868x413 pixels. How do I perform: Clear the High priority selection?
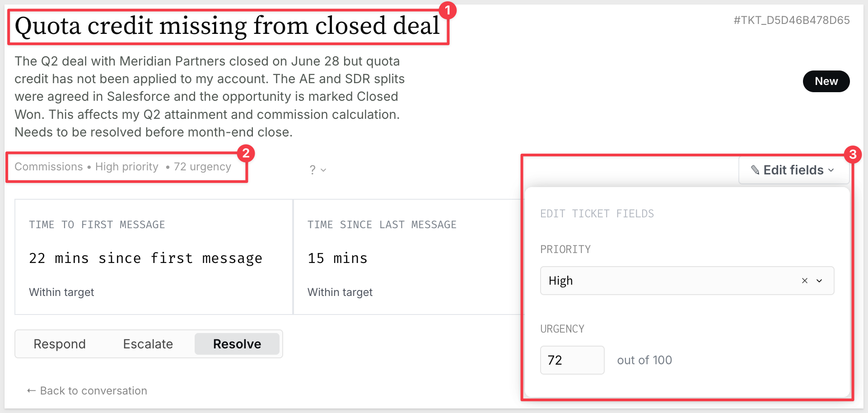point(804,281)
